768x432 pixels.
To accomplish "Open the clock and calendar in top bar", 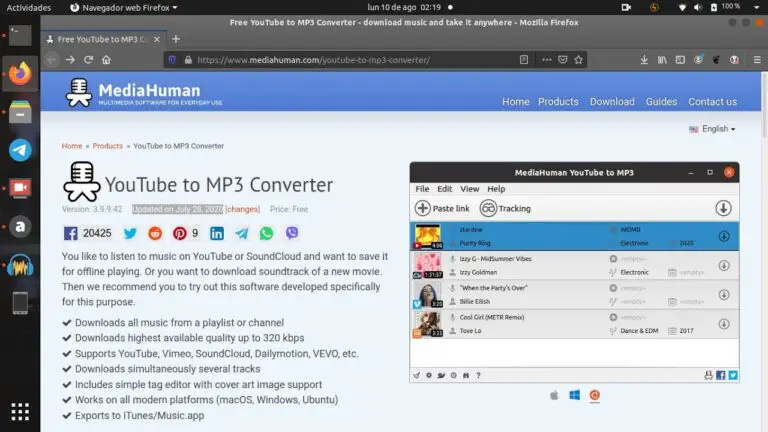I will (x=404, y=7).
